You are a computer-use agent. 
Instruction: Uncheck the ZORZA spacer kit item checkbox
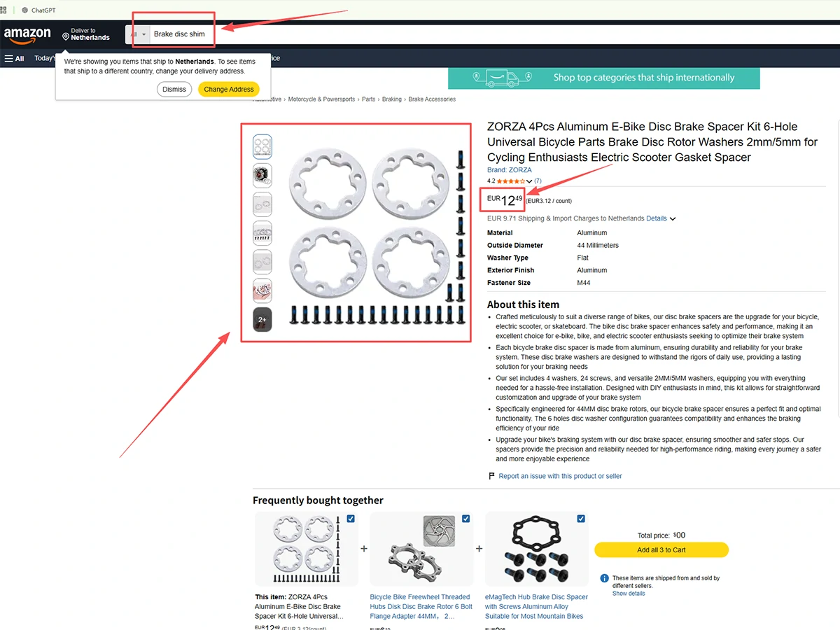pos(351,519)
